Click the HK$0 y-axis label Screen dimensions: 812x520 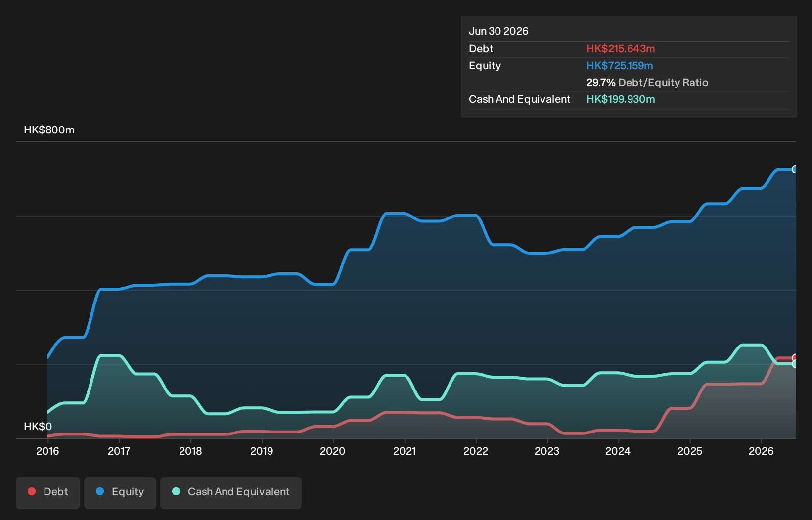point(38,427)
